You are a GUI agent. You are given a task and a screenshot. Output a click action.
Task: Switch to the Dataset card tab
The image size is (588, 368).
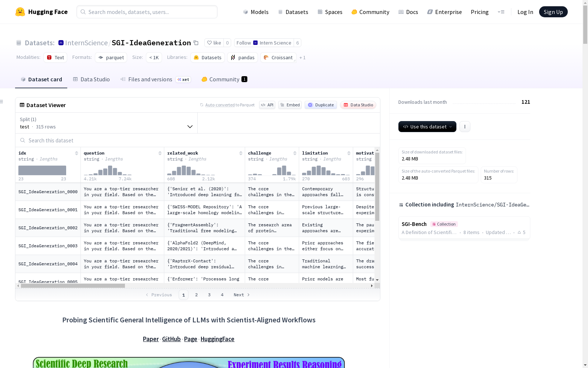pos(41,79)
